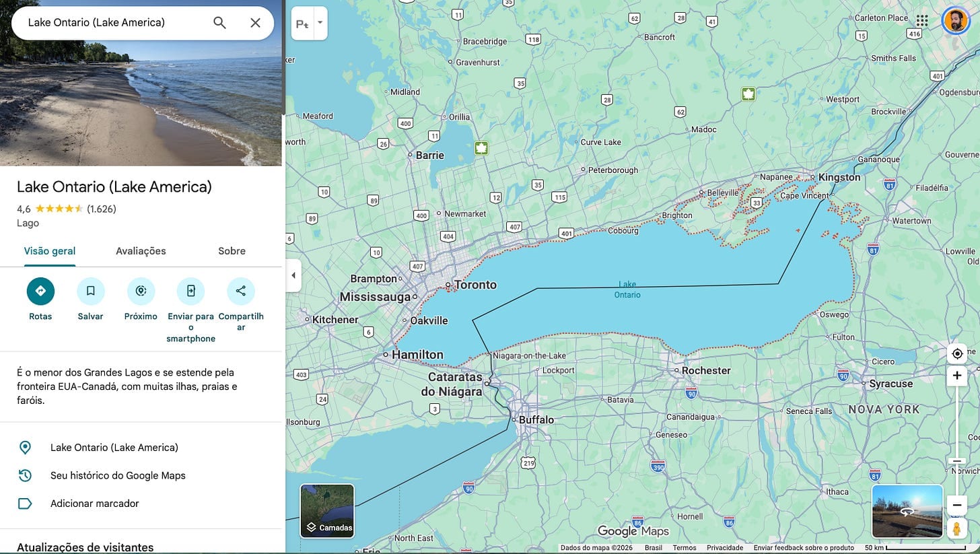Click the park marker near Orillia
This screenshot has height=554, width=980.
(x=481, y=148)
